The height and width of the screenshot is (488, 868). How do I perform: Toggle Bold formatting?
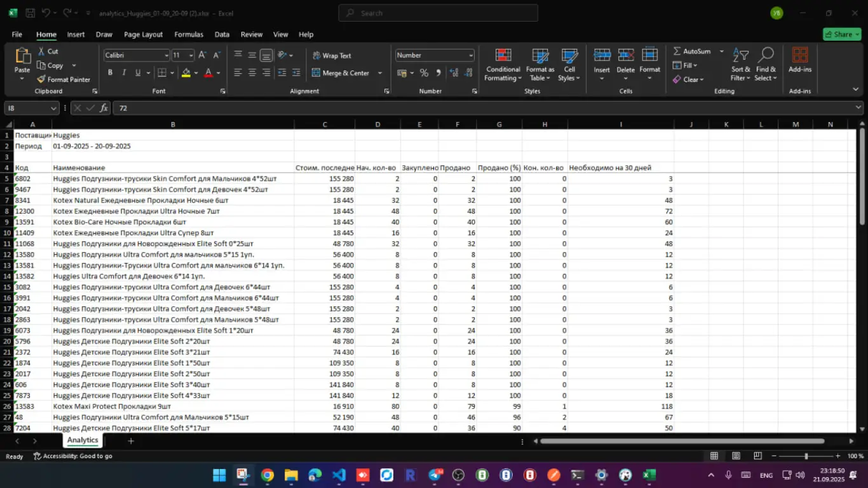pos(110,73)
